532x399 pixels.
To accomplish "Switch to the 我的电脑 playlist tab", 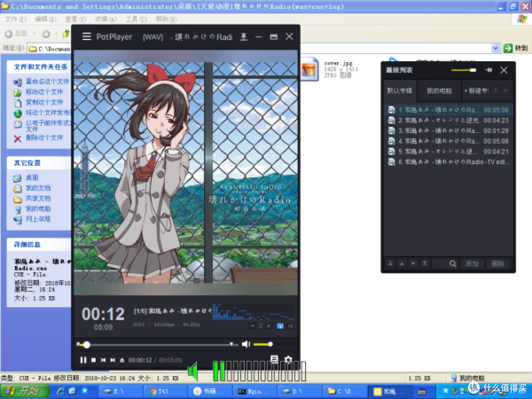I will 439,91.
